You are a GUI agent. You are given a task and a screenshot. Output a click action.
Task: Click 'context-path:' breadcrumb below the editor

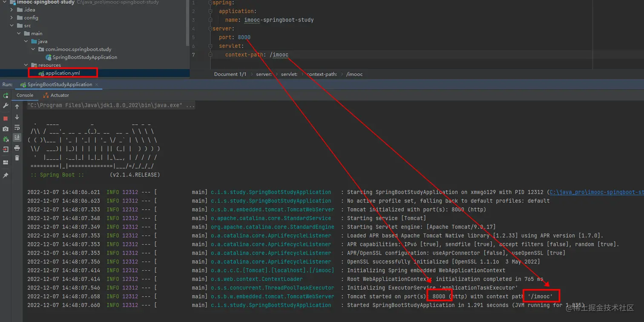pyautogui.click(x=322, y=74)
